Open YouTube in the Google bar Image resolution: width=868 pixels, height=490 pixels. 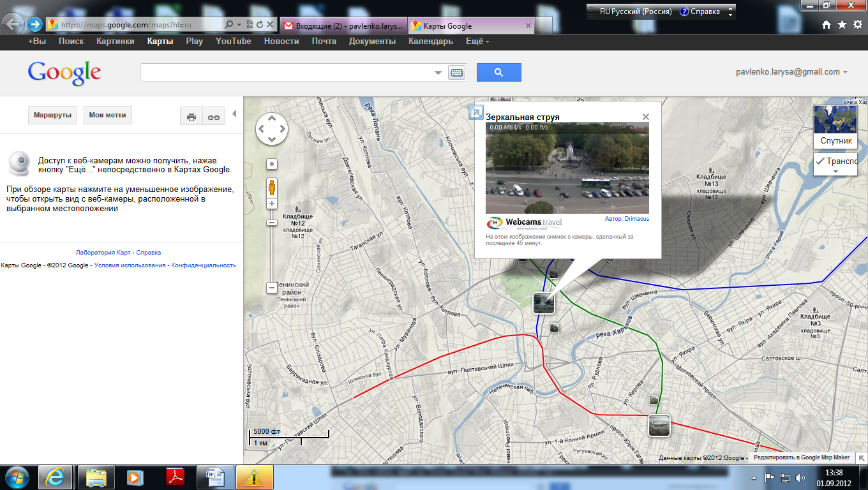click(234, 41)
